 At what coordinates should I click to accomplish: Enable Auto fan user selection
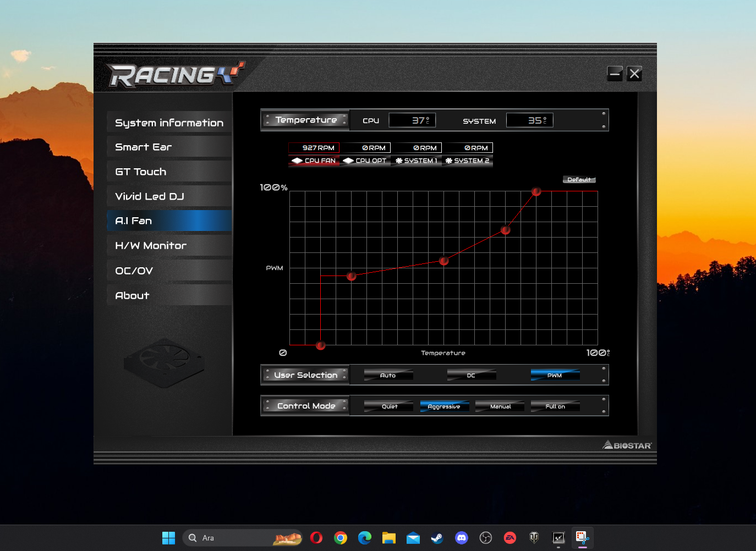(388, 375)
